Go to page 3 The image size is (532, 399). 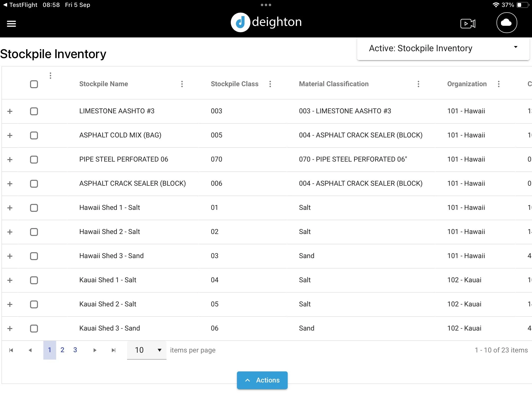pyautogui.click(x=75, y=350)
